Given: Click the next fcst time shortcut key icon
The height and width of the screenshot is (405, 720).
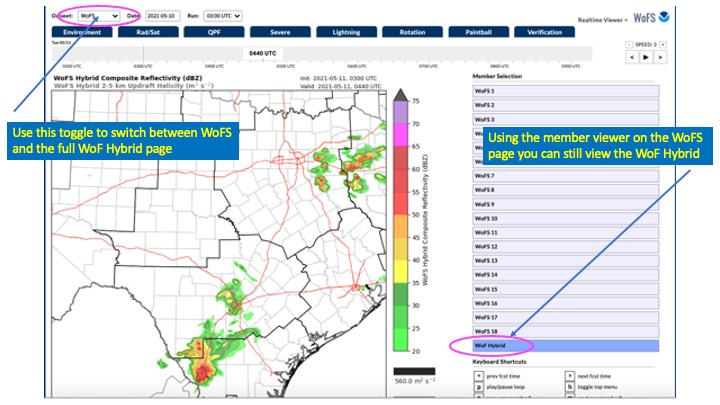Looking at the screenshot, I should click(569, 376).
